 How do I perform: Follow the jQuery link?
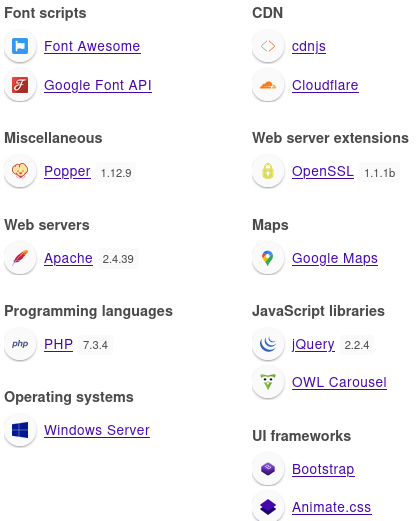(313, 344)
